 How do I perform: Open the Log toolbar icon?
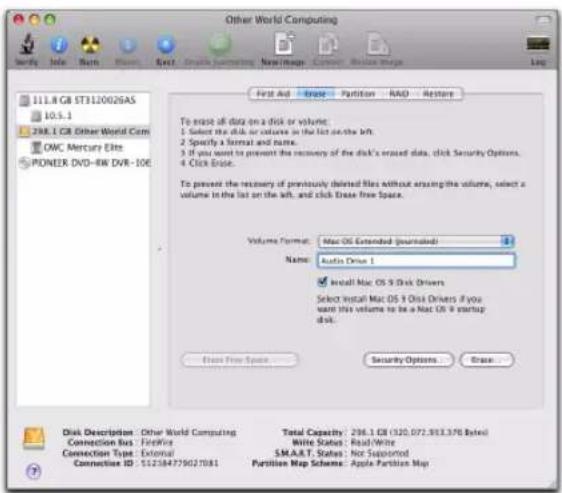[538, 44]
